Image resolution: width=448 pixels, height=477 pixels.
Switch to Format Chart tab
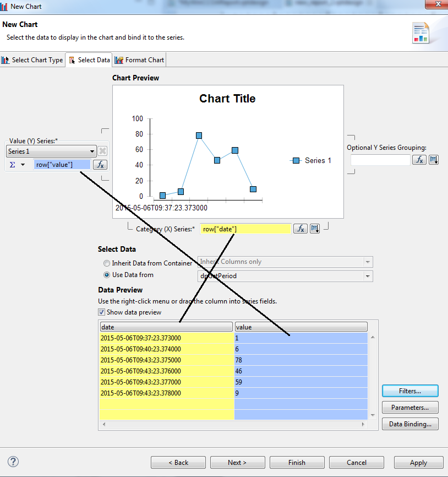pos(140,60)
